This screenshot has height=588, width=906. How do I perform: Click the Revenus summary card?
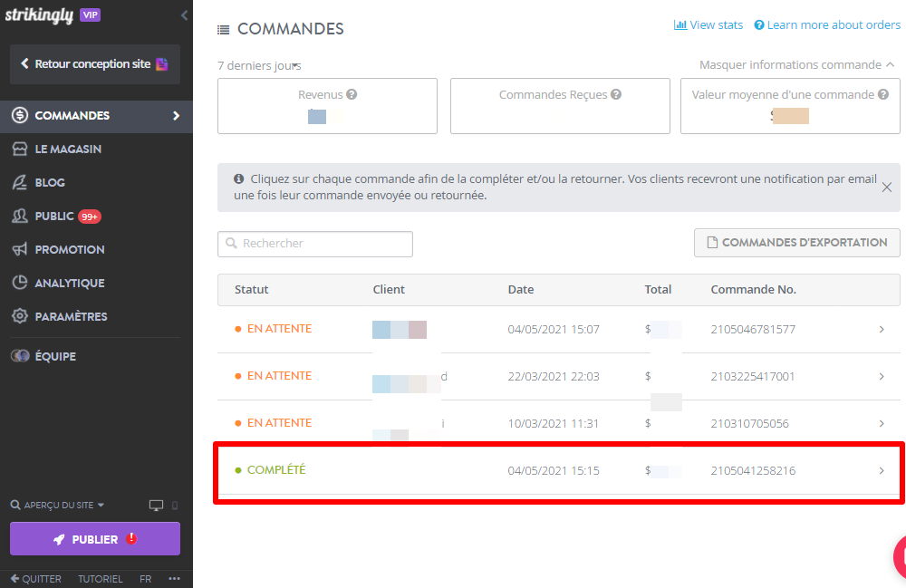click(327, 106)
